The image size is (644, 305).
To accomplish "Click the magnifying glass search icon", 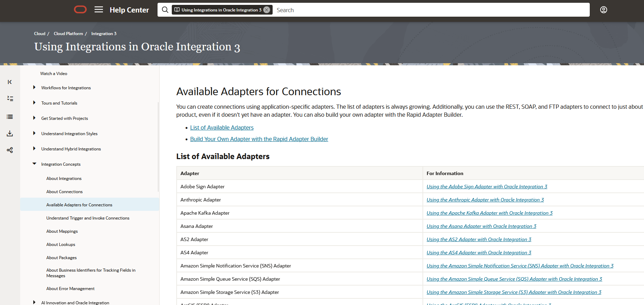I will point(165,10).
